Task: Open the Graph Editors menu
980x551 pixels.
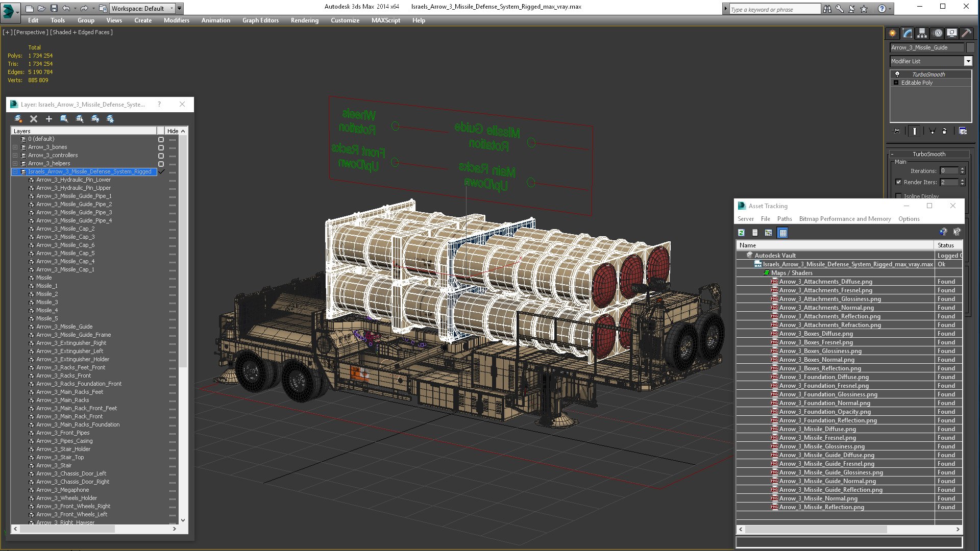Action: (x=260, y=20)
